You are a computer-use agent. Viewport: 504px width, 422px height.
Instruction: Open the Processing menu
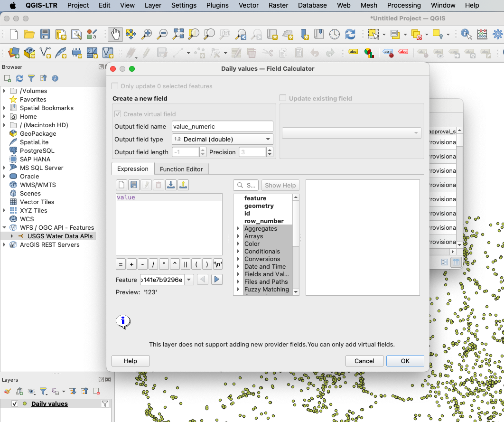pos(404,6)
